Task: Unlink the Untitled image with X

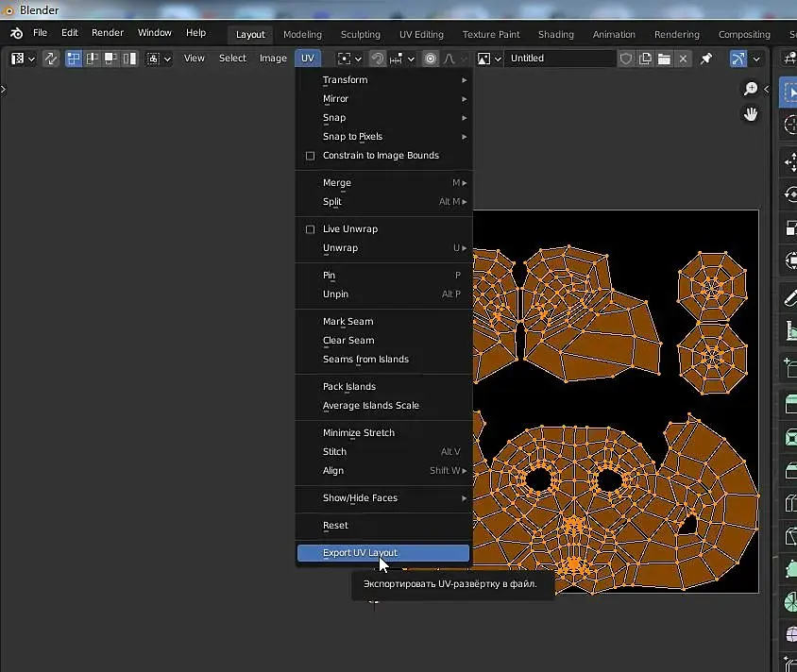Action: (684, 59)
